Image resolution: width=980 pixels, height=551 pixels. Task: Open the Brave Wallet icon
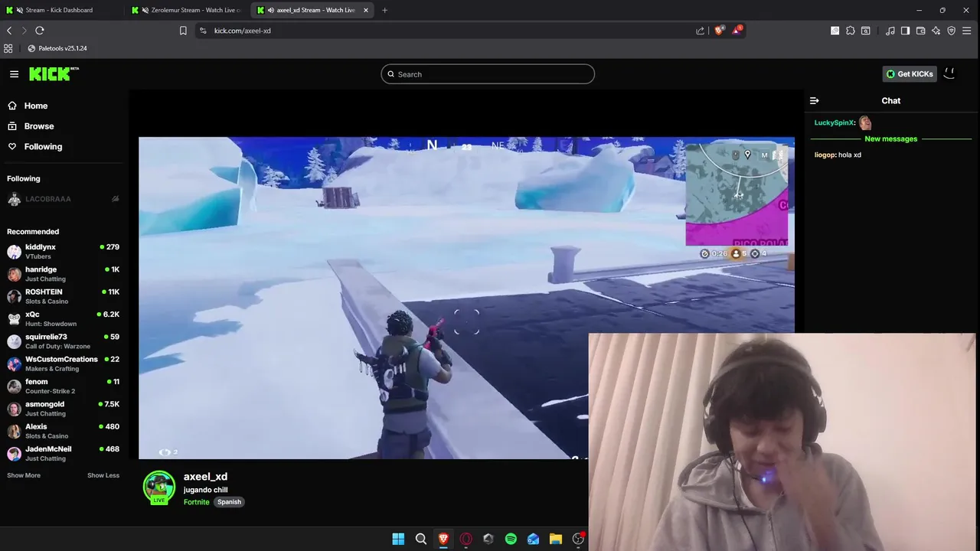(921, 31)
